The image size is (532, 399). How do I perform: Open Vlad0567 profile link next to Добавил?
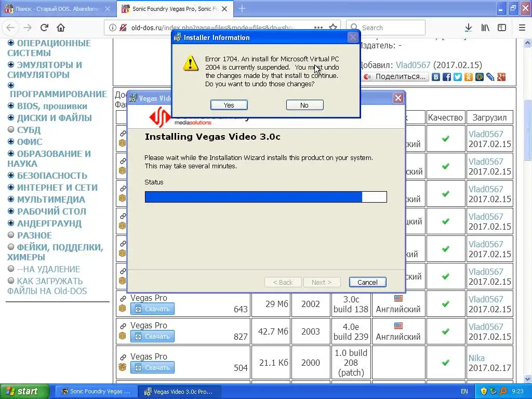pos(413,65)
